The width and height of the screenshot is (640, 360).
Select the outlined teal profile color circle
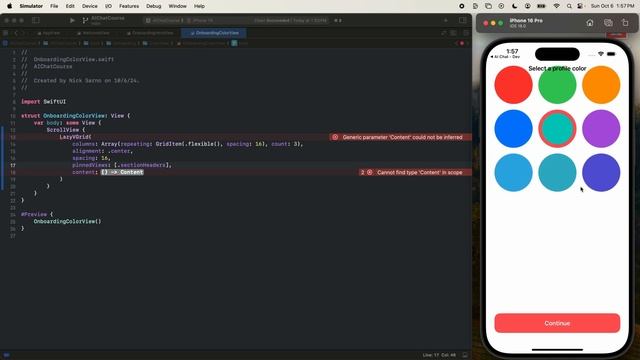tap(557, 129)
